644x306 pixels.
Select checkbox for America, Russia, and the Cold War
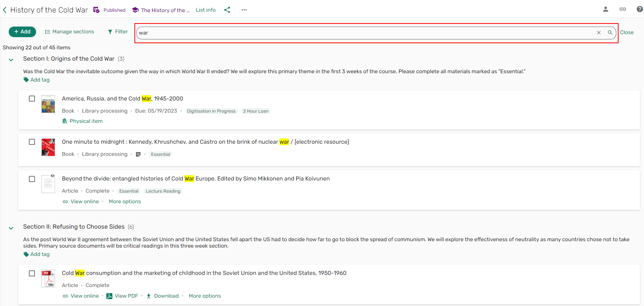point(32,99)
